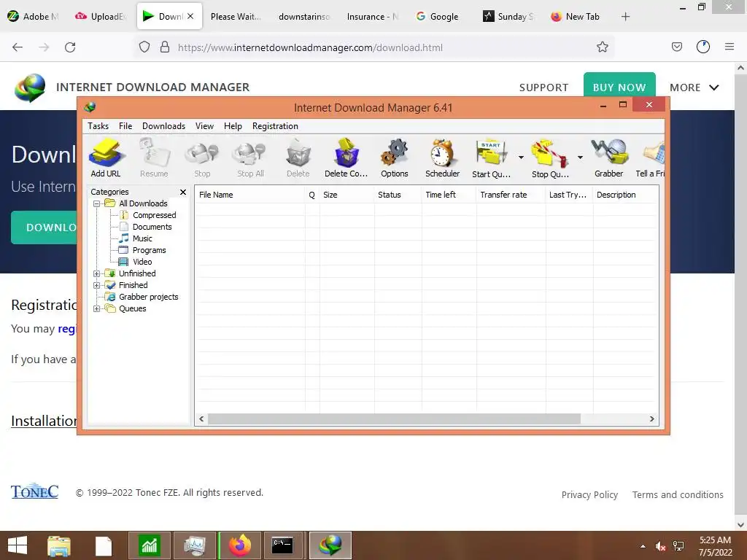Click the address bar URL
Screen dimensions: 747x560
pyautogui.click(x=310, y=47)
